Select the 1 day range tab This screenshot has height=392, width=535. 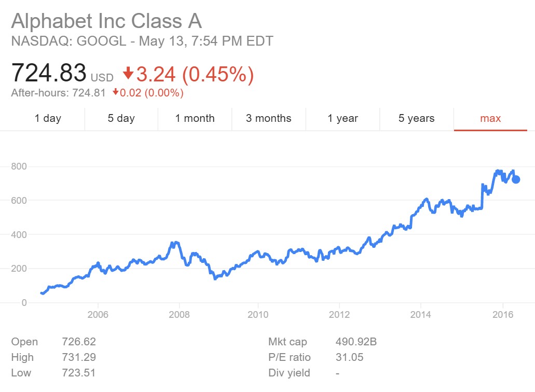48,118
